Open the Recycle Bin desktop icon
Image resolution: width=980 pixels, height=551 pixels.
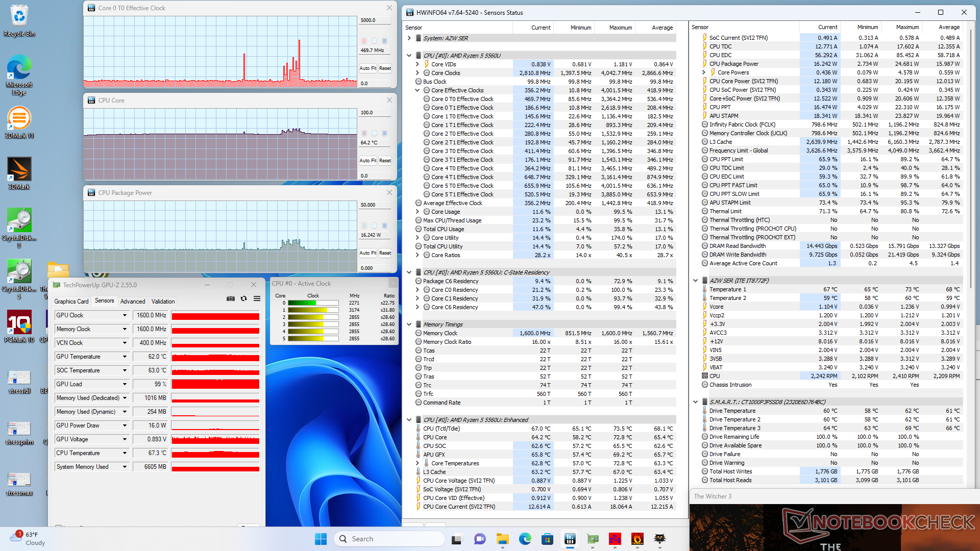point(19,20)
